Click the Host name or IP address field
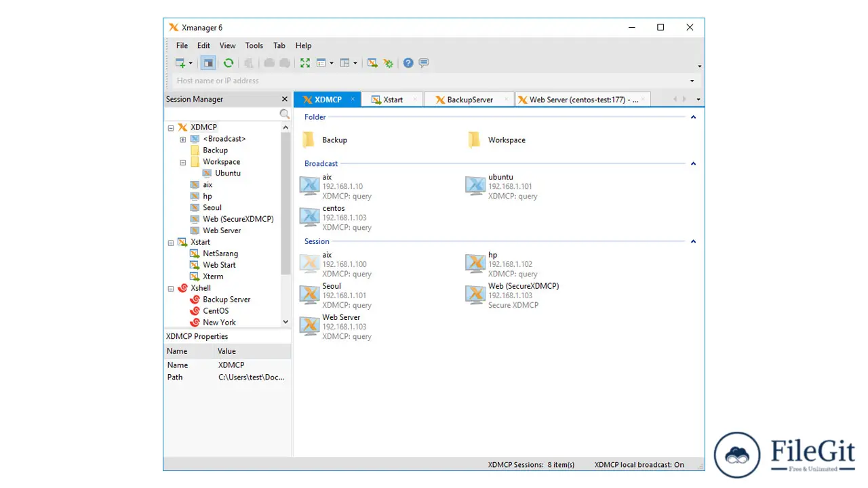Viewport: 868px width, 488px height. (x=431, y=81)
